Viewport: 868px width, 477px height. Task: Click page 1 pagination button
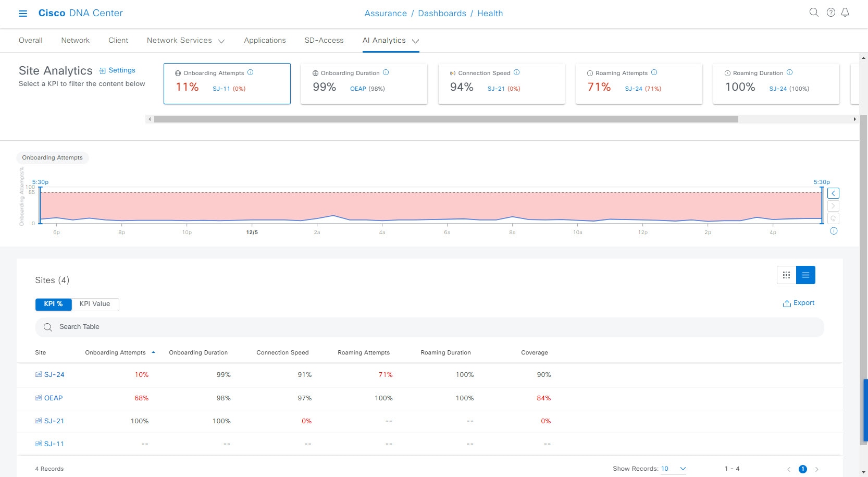(803, 469)
